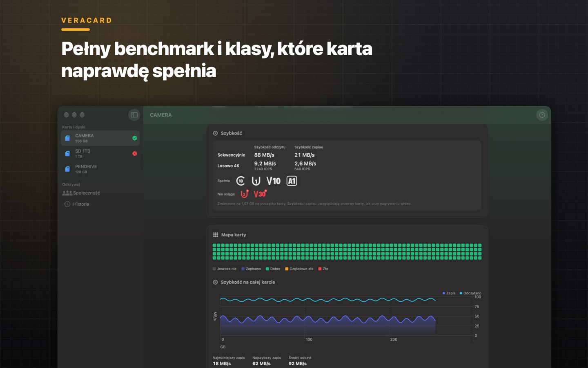588x368 pixels.
Task: Click the Złe legend entry
Action: (323, 269)
